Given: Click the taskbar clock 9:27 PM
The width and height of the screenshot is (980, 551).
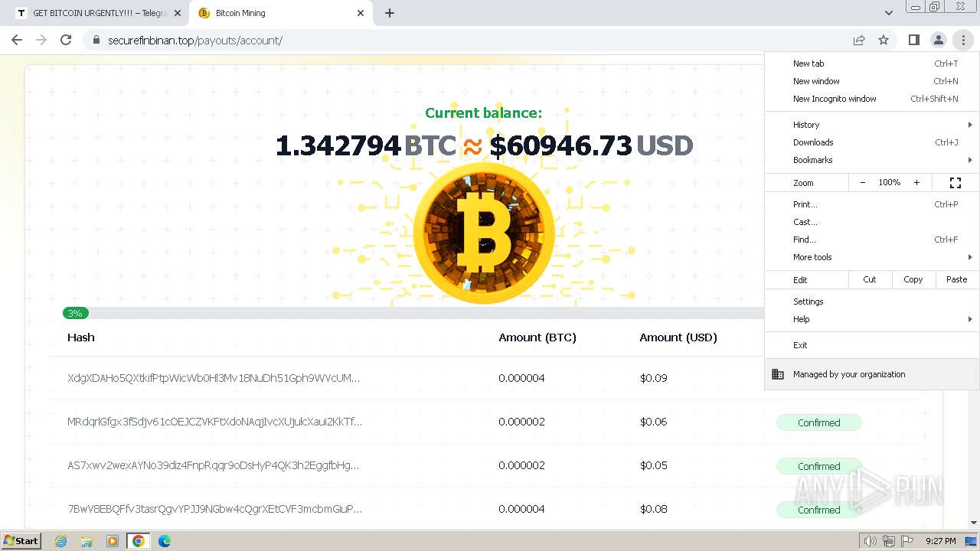Looking at the screenshot, I should point(940,541).
